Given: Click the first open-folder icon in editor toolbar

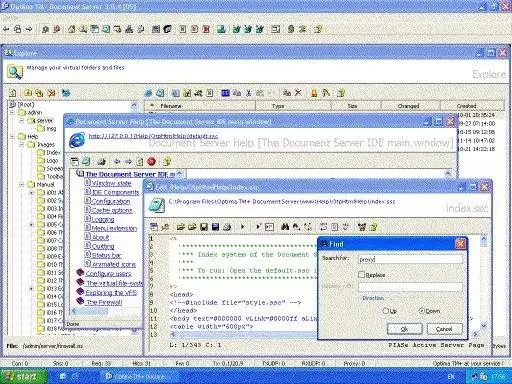Looking at the screenshot, I should coord(180,227).
